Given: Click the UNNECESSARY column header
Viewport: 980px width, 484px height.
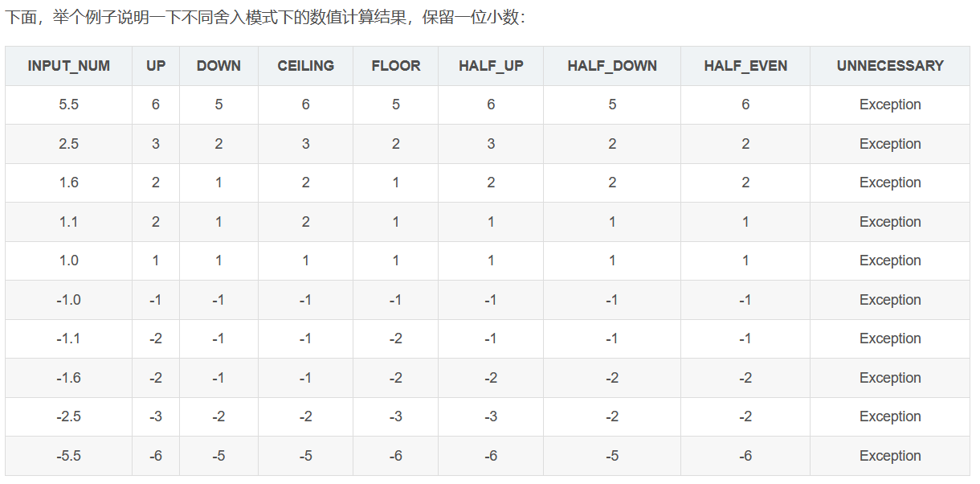Looking at the screenshot, I should coord(890,66).
